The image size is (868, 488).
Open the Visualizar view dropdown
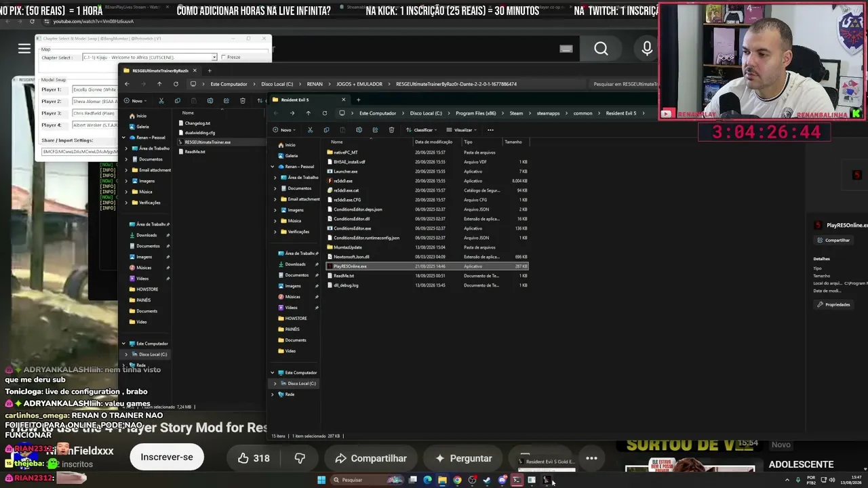[463, 130]
